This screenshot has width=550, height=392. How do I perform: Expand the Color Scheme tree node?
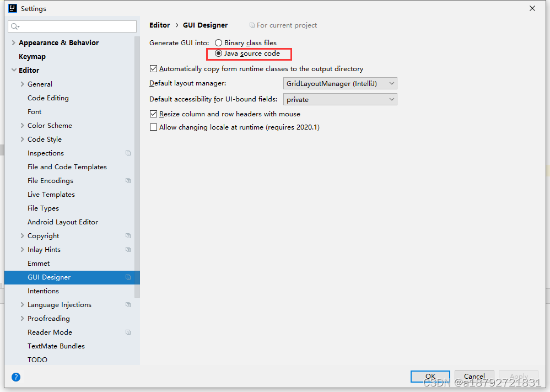pyautogui.click(x=22, y=126)
